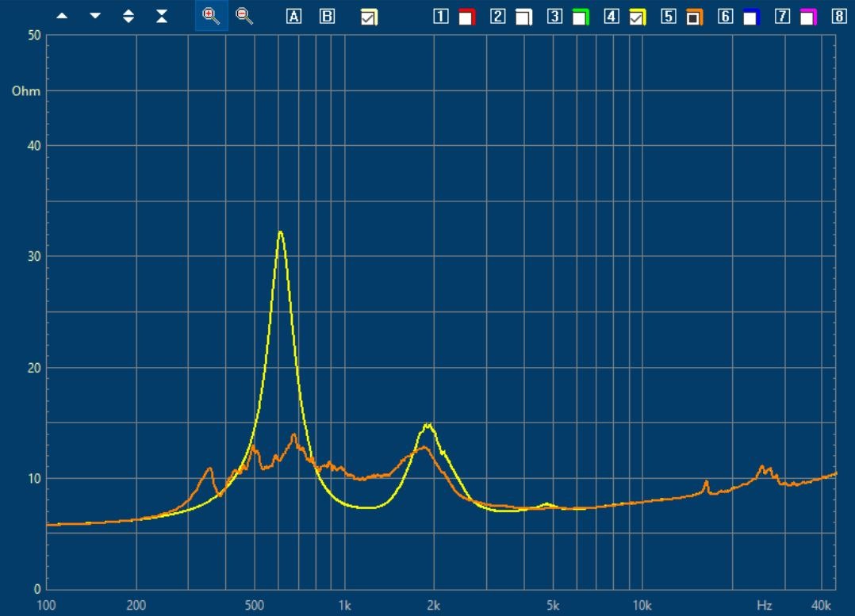
Task: Click the compress vertical range icon
Action: point(162,17)
